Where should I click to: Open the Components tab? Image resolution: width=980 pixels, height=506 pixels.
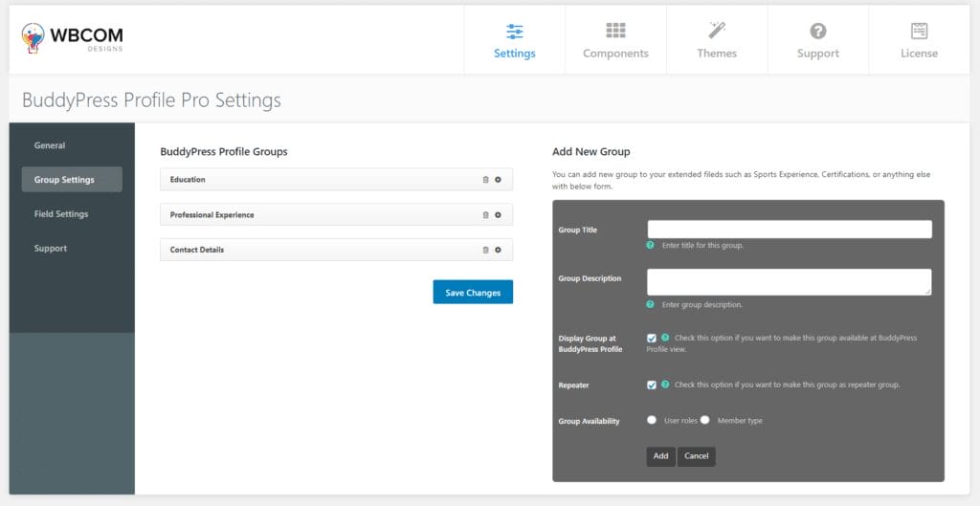(x=615, y=40)
